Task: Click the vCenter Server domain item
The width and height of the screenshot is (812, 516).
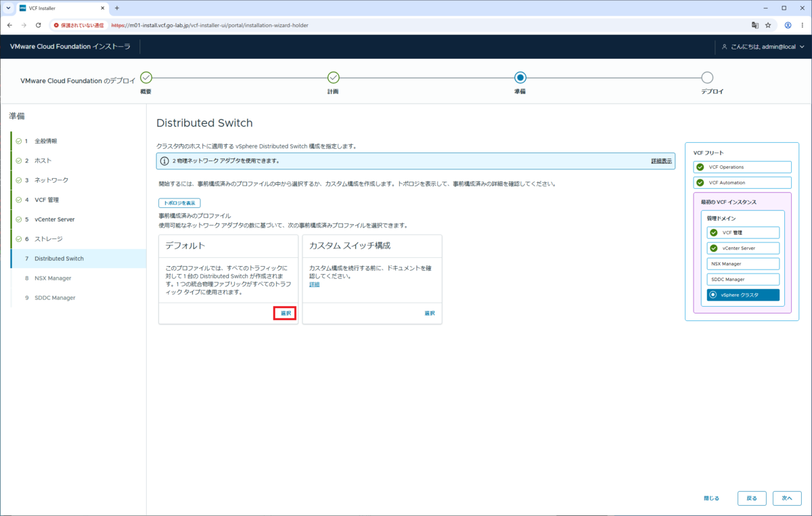Action: pos(743,248)
